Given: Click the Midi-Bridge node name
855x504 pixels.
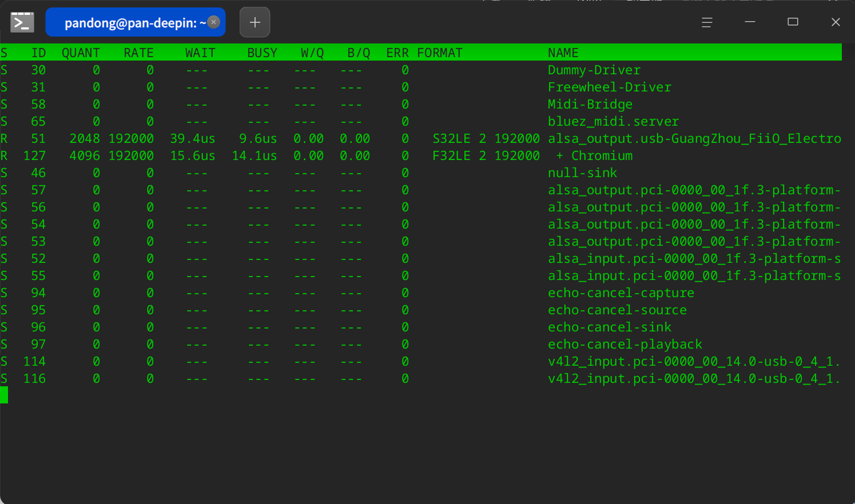Looking at the screenshot, I should click(x=590, y=104).
